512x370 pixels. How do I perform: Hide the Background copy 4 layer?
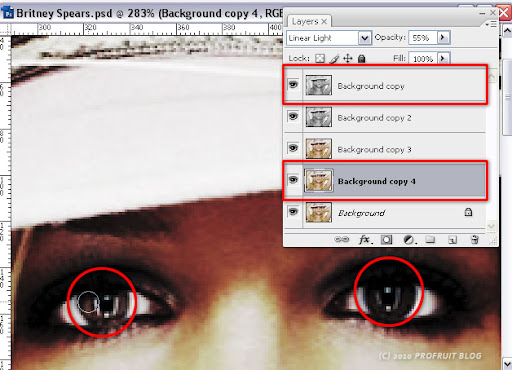tap(293, 180)
